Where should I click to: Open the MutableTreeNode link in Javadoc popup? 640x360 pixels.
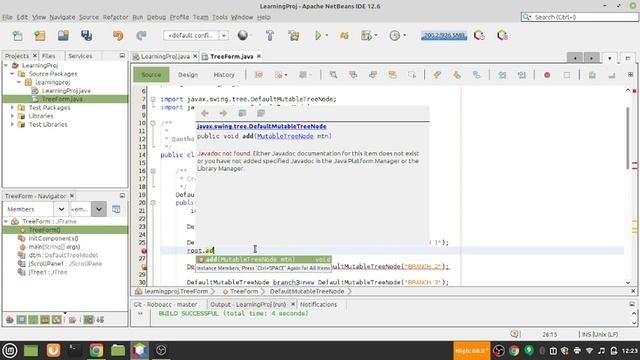pos(285,136)
